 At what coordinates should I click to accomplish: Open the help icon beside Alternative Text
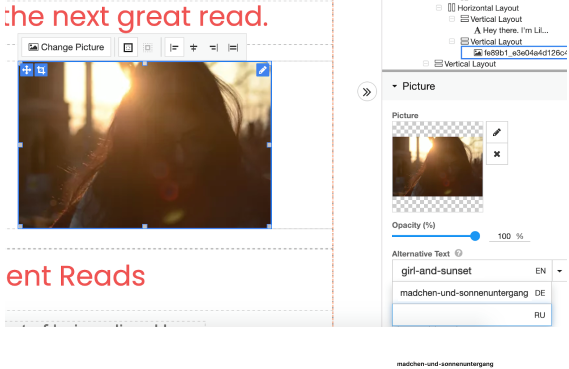point(459,253)
